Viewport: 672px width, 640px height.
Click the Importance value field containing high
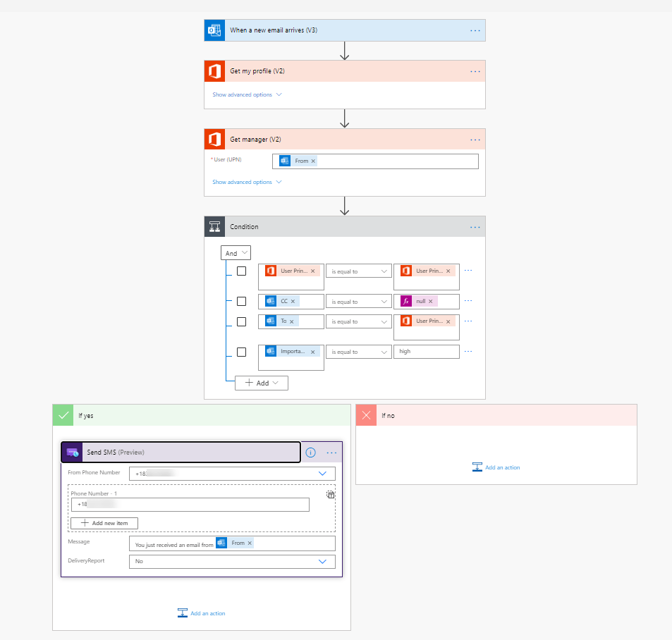pos(427,352)
